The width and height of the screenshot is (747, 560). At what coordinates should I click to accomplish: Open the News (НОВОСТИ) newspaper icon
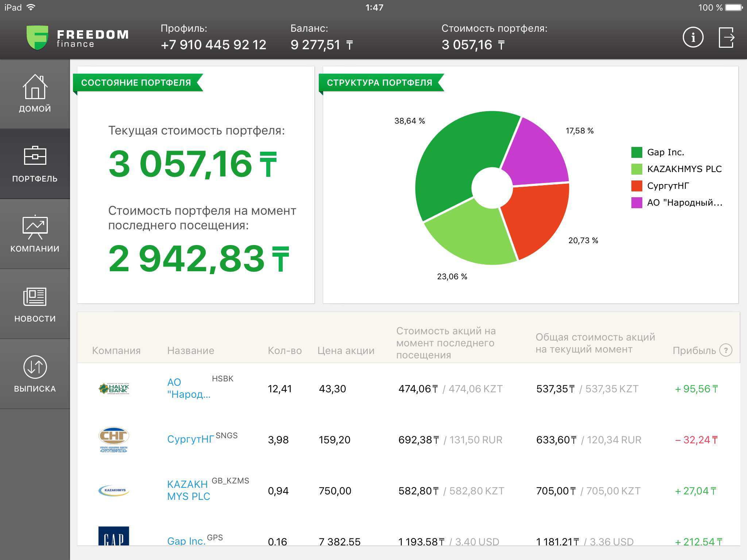35,296
